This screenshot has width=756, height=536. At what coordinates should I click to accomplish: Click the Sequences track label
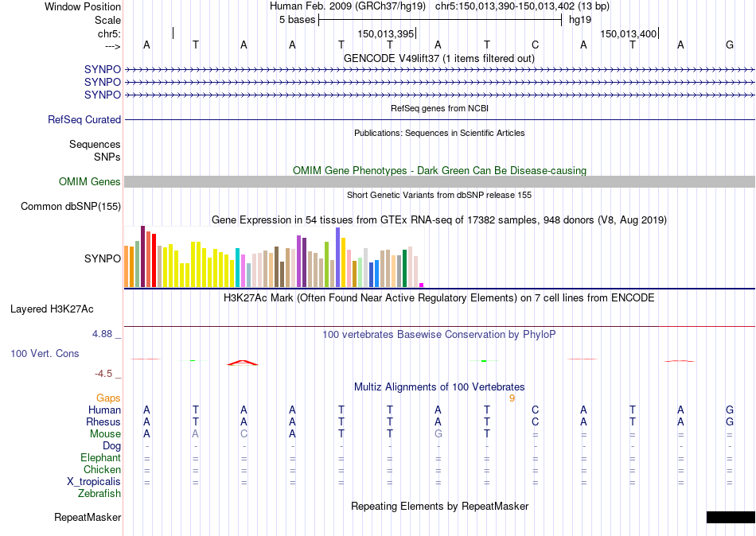[95, 144]
